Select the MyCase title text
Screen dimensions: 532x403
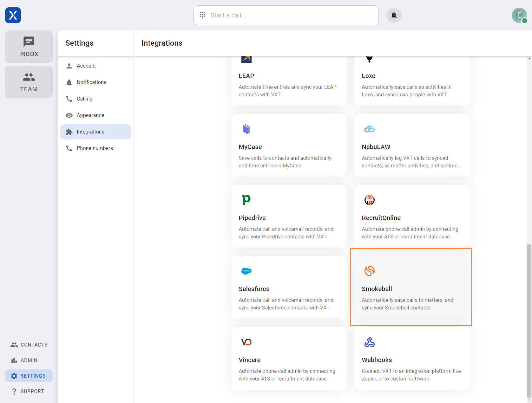click(x=250, y=147)
